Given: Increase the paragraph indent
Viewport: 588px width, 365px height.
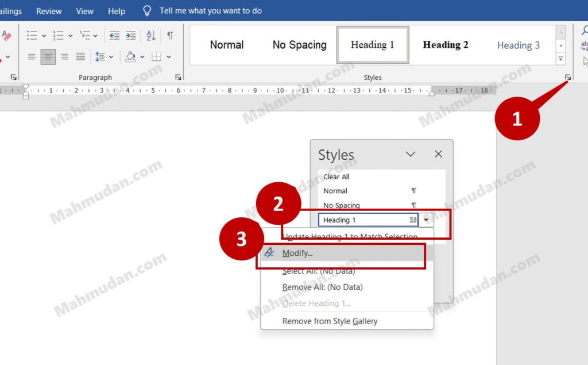Looking at the screenshot, I should 131,36.
